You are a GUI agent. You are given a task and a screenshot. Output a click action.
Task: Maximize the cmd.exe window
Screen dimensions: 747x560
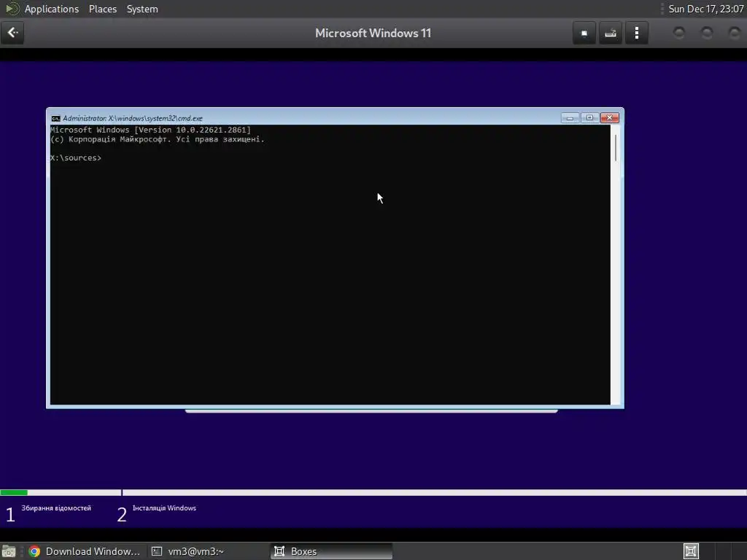click(x=589, y=117)
